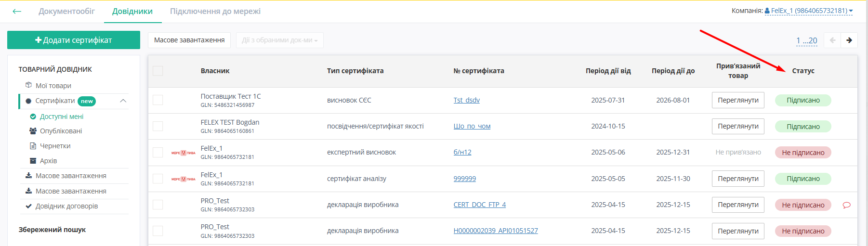This screenshot has width=868, height=246.
Task: Open Архів in the sidebar
Action: tap(49, 161)
